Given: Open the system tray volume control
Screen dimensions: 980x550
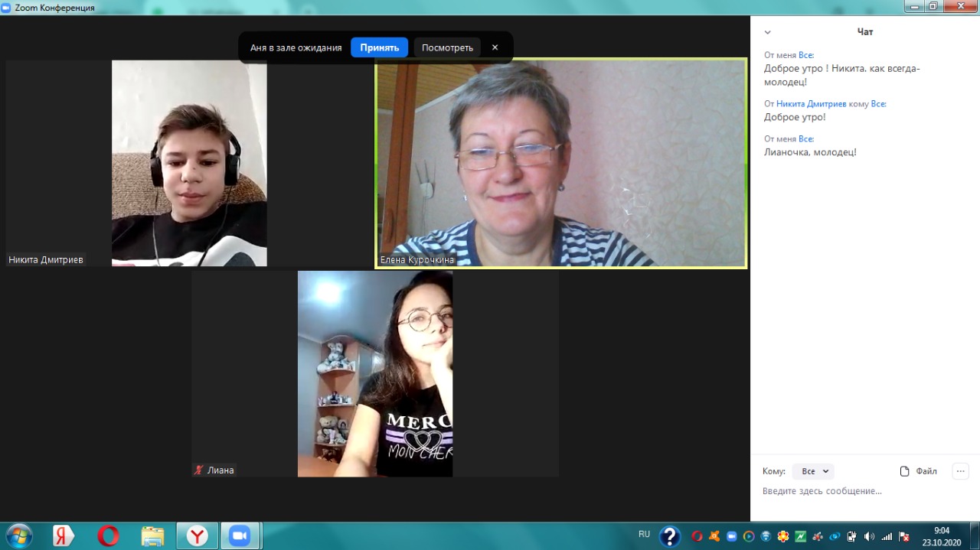Looking at the screenshot, I should pos(869,536).
